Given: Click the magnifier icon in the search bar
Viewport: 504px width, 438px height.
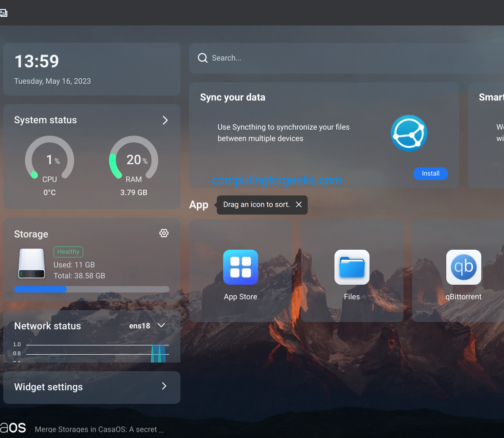Looking at the screenshot, I should click(x=202, y=58).
